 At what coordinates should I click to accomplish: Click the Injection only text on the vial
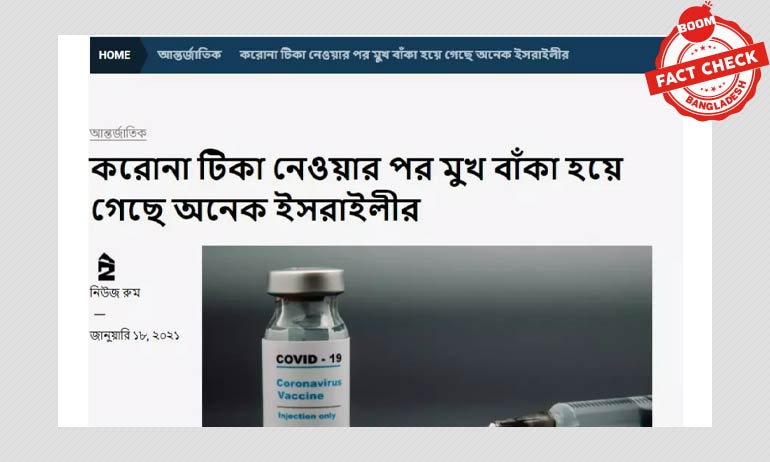coord(306,416)
